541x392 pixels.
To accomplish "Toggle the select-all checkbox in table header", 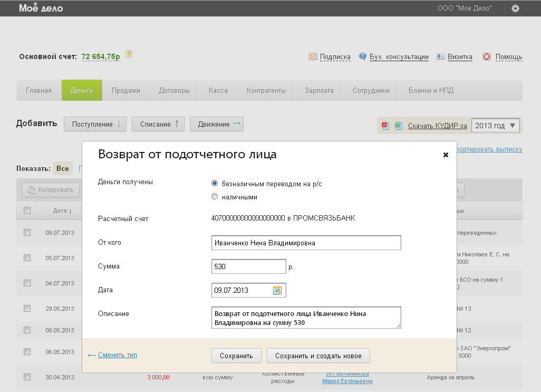I will coord(27,211).
